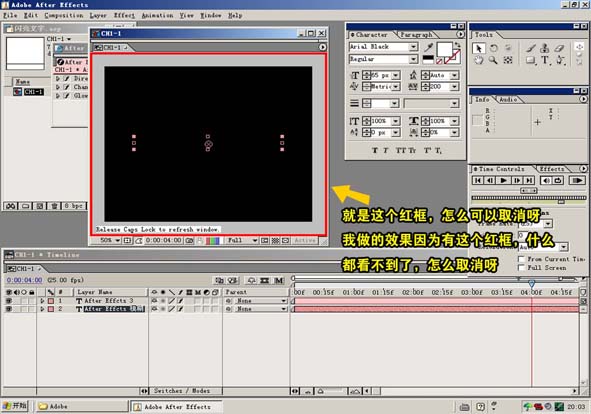The width and height of the screenshot is (591, 414).
Task: Click the All Caps text style icon
Action: [401, 150]
